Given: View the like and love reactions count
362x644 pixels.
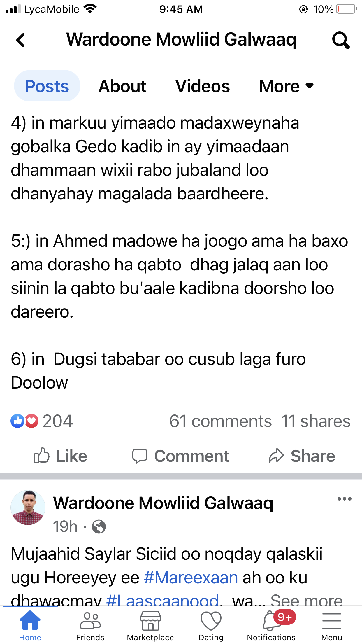Looking at the screenshot, I should [42, 421].
